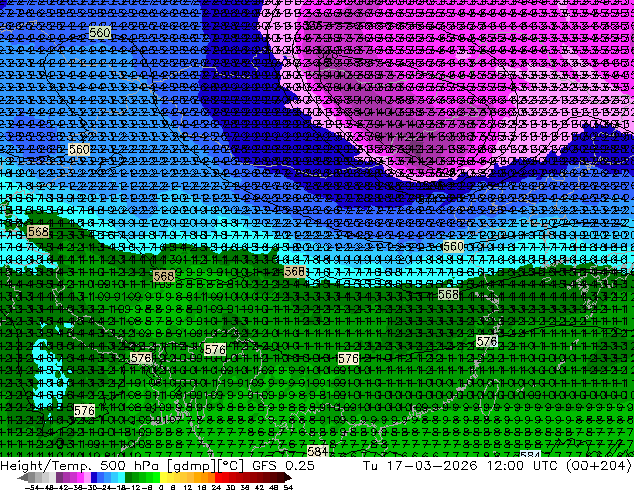Click the "54" label at colorbar's end
634x490 pixels.
coord(288,487)
